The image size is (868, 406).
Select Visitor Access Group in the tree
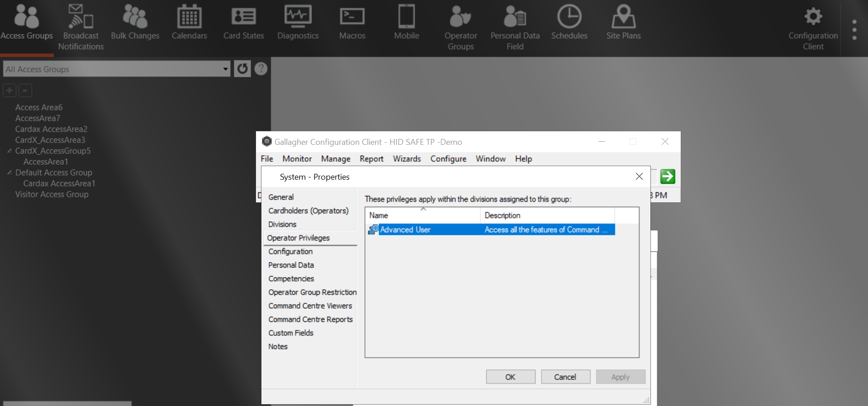[52, 194]
